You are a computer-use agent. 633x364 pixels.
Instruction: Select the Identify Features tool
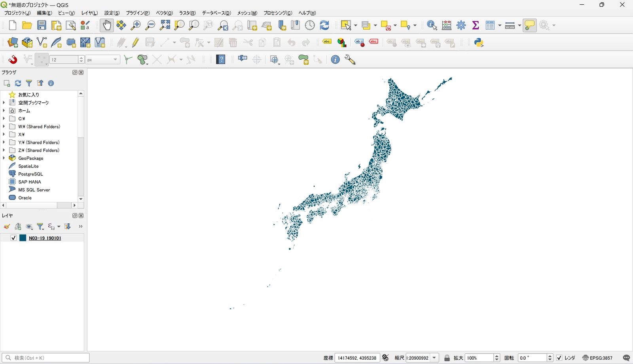click(x=432, y=25)
